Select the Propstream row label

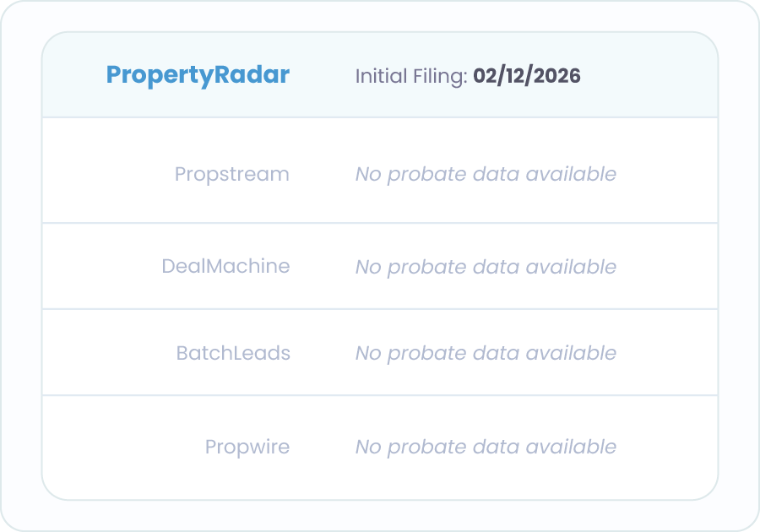(x=231, y=175)
